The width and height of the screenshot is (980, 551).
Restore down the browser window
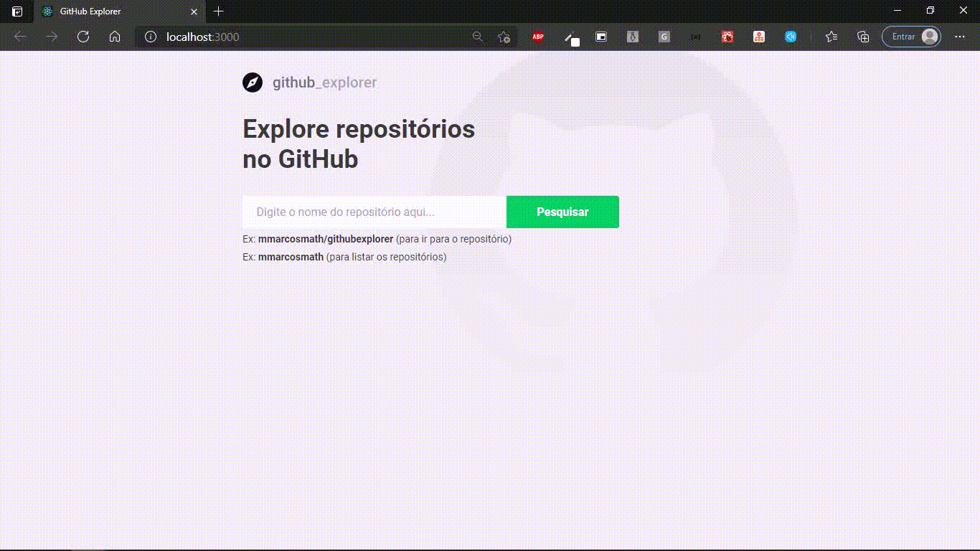(x=930, y=11)
